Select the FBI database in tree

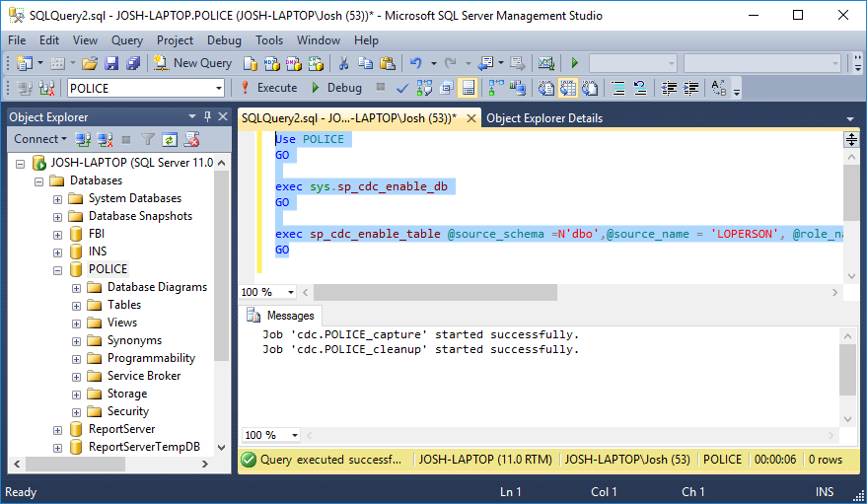(97, 234)
